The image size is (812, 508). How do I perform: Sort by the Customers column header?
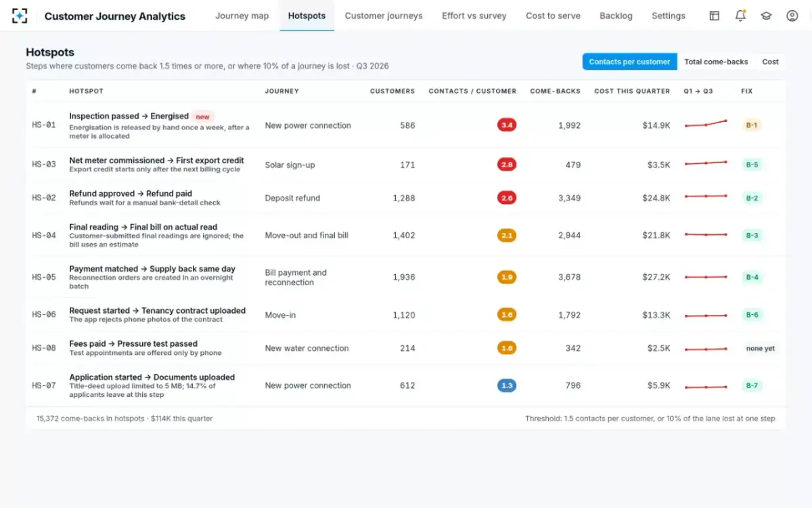pos(392,91)
